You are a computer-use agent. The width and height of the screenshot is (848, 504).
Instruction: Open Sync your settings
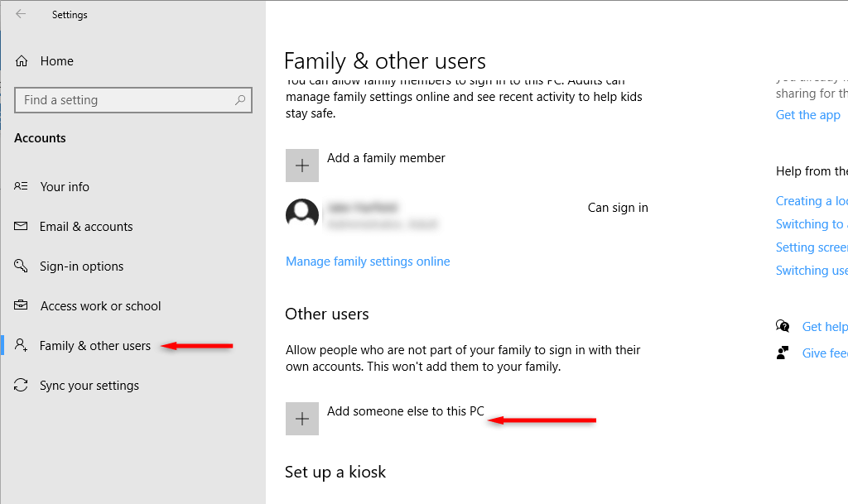[x=89, y=386]
